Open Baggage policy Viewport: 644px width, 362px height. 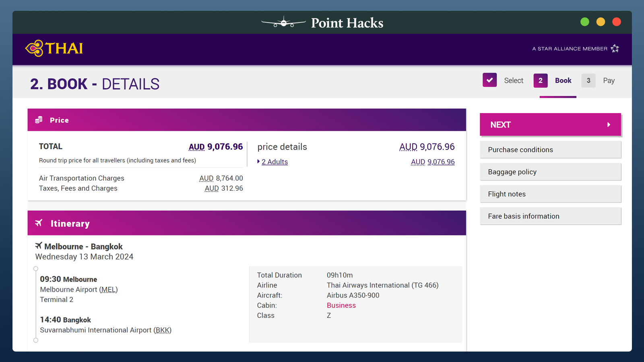(x=550, y=172)
